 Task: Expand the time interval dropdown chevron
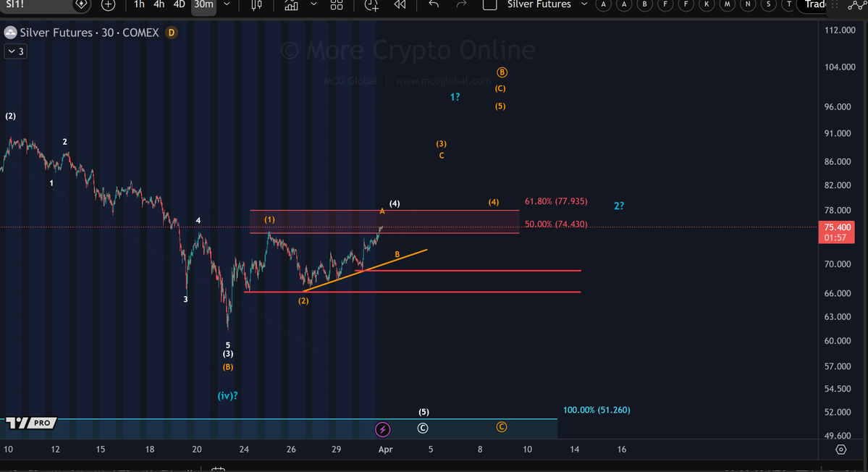coord(227,4)
